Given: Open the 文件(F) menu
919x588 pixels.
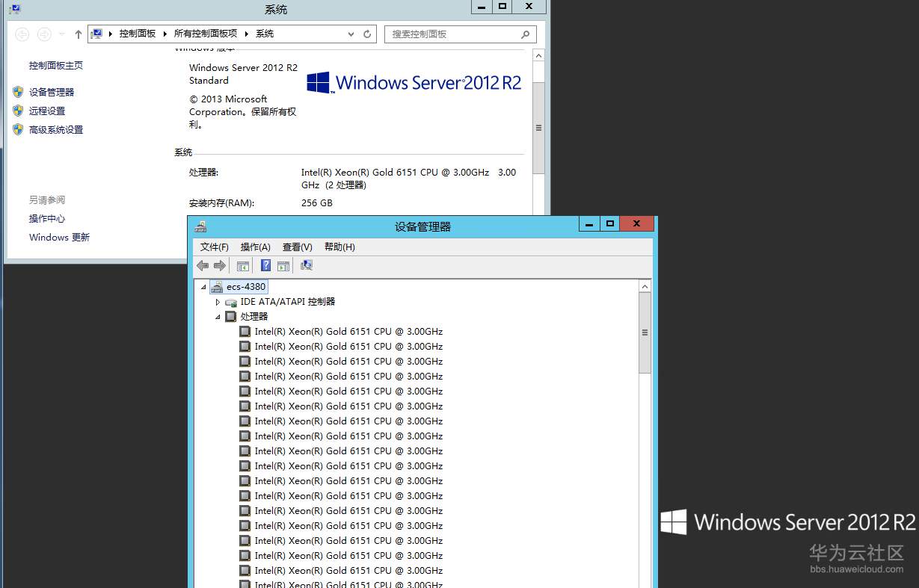Looking at the screenshot, I should point(215,247).
